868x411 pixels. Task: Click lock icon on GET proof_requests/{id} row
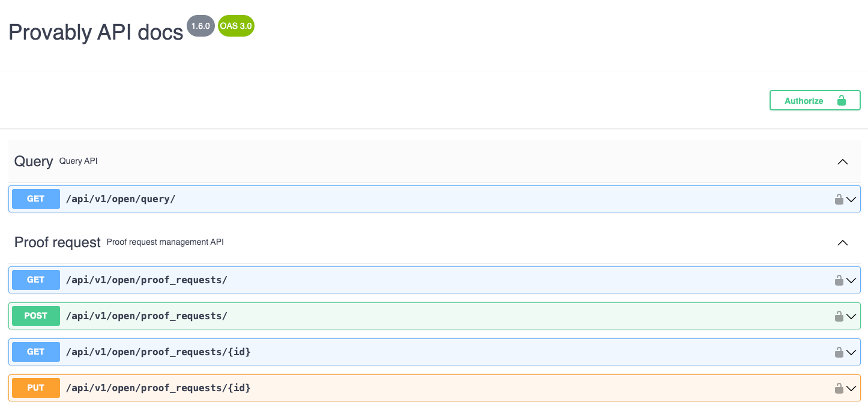tap(839, 352)
